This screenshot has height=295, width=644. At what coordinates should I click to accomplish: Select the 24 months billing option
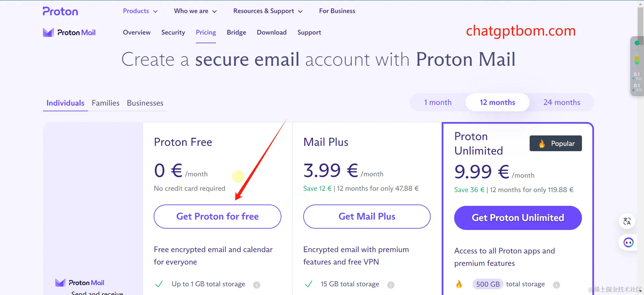click(562, 102)
